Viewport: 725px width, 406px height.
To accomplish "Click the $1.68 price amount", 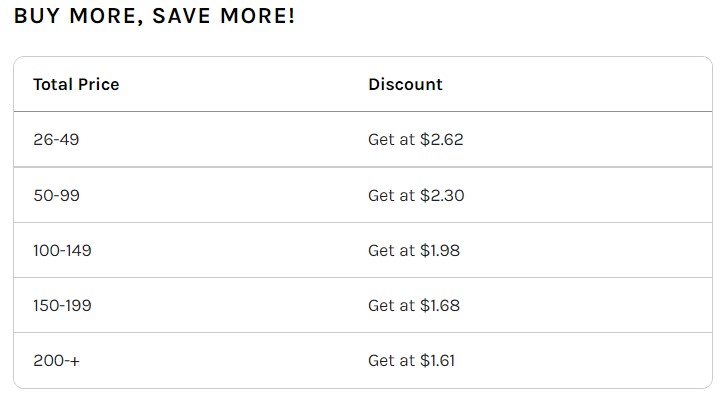I will [440, 305].
